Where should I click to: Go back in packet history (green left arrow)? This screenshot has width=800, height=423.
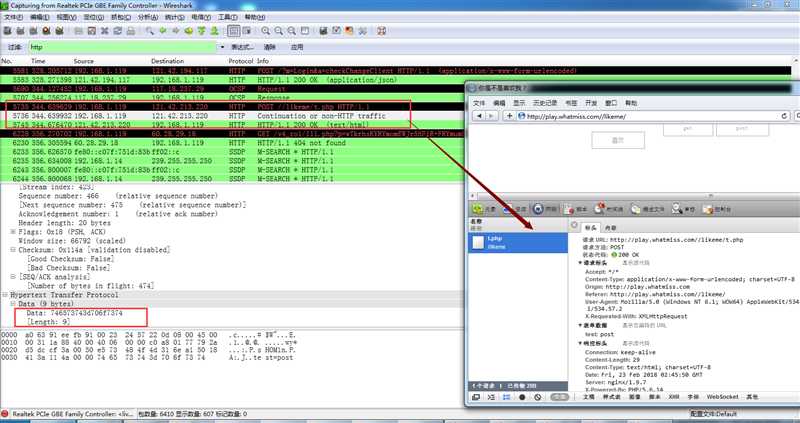tap(163, 31)
